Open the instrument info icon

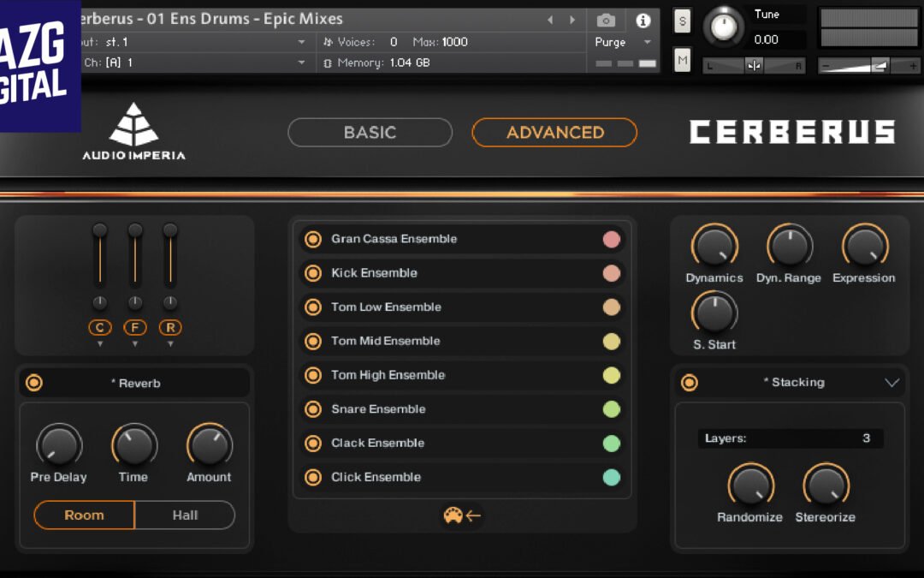[x=643, y=21]
